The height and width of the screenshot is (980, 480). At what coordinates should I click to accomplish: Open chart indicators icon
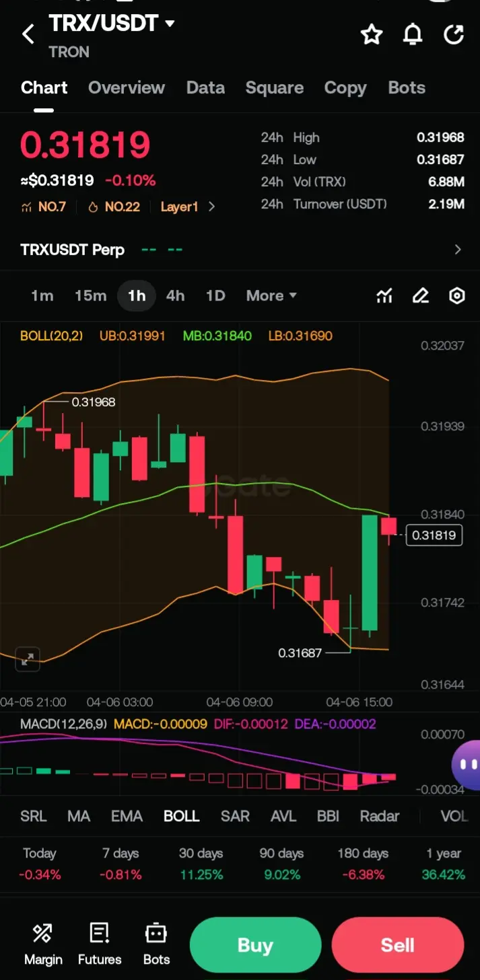(384, 296)
